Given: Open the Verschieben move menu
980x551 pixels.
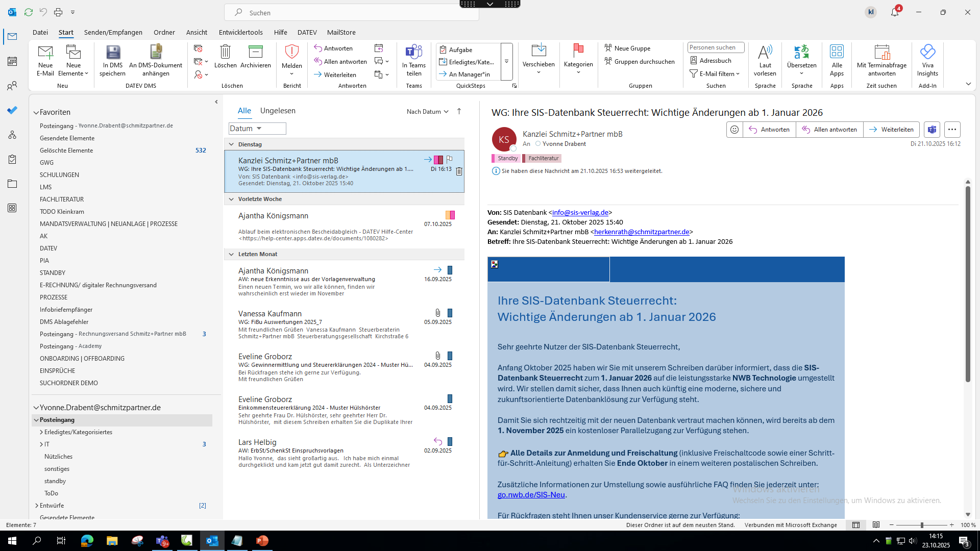Looking at the screenshot, I should pos(538,60).
